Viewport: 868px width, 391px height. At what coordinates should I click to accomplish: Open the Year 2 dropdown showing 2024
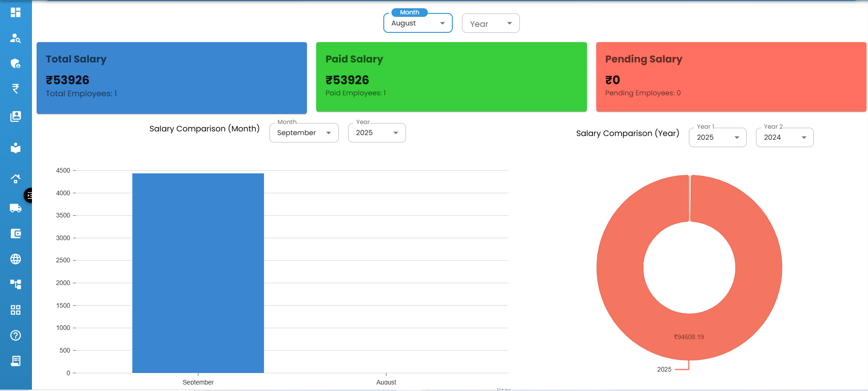click(784, 138)
